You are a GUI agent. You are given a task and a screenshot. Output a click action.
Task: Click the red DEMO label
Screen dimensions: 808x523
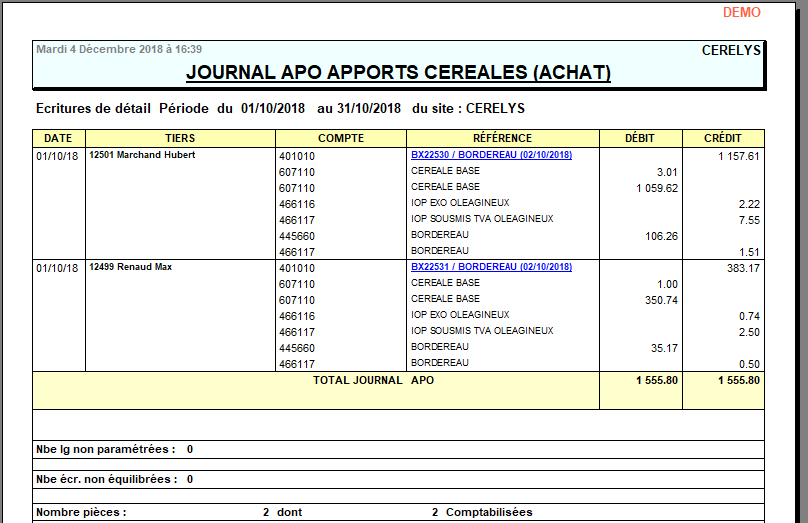741,12
